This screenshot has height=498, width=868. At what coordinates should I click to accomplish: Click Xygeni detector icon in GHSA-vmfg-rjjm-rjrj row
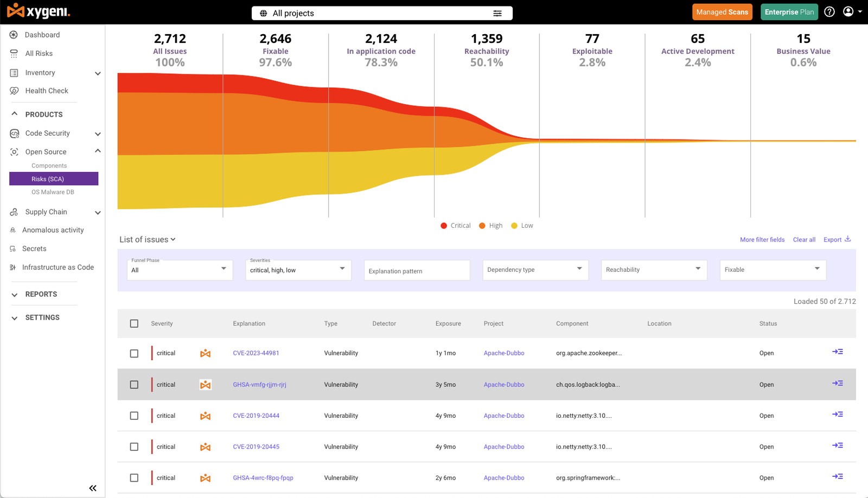[205, 385]
